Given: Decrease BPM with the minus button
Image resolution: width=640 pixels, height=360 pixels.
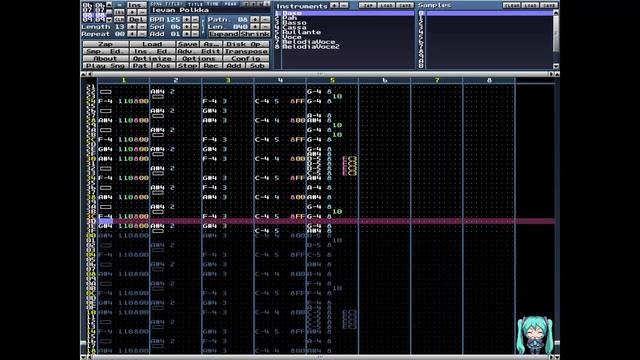Looking at the screenshot, I should click(x=195, y=19).
